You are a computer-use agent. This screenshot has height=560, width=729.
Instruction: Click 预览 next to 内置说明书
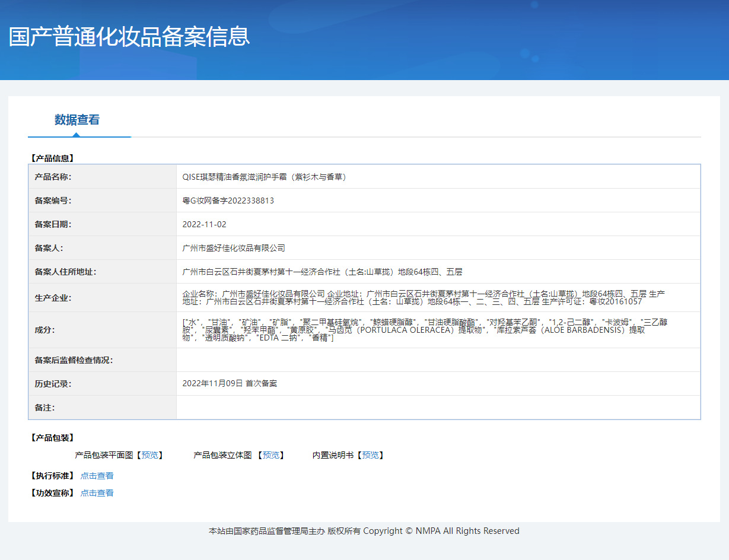[x=371, y=455]
